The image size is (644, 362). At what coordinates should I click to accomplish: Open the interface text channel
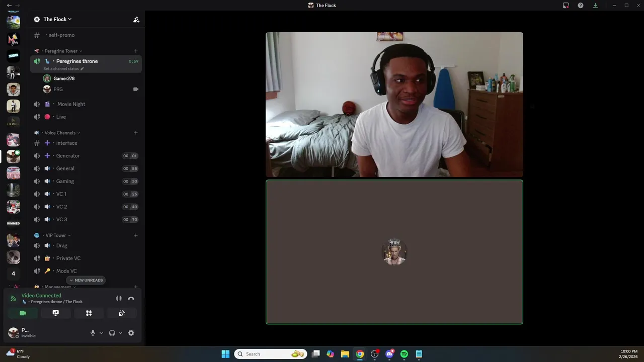click(86, 143)
